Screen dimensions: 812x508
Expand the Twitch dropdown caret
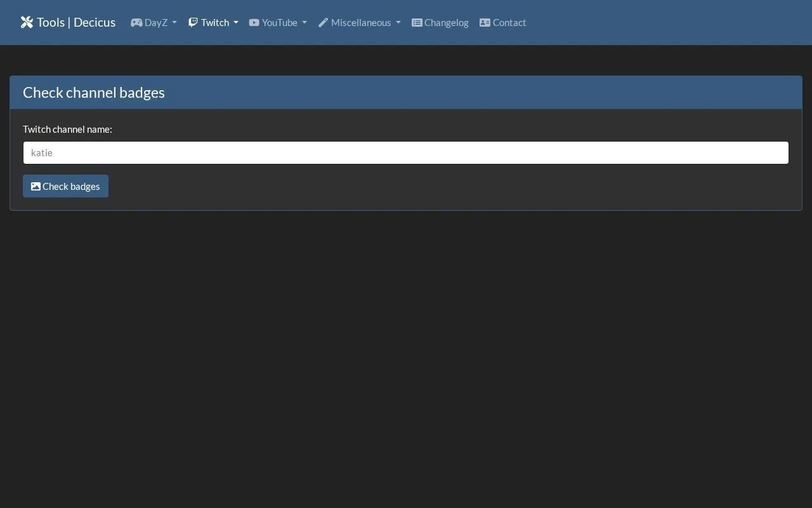click(236, 23)
